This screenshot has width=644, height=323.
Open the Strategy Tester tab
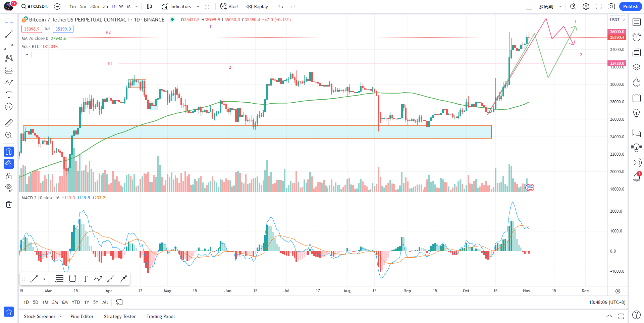(x=120, y=316)
